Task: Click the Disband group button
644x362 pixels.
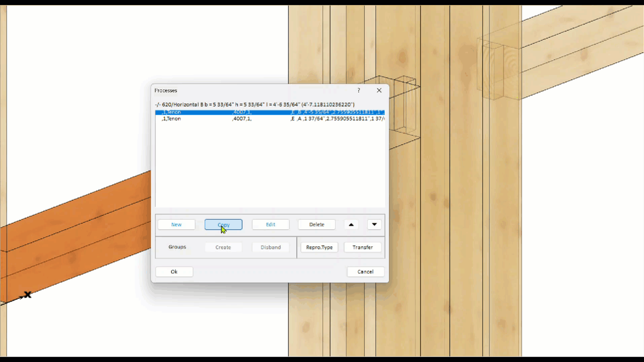Action: [271, 247]
